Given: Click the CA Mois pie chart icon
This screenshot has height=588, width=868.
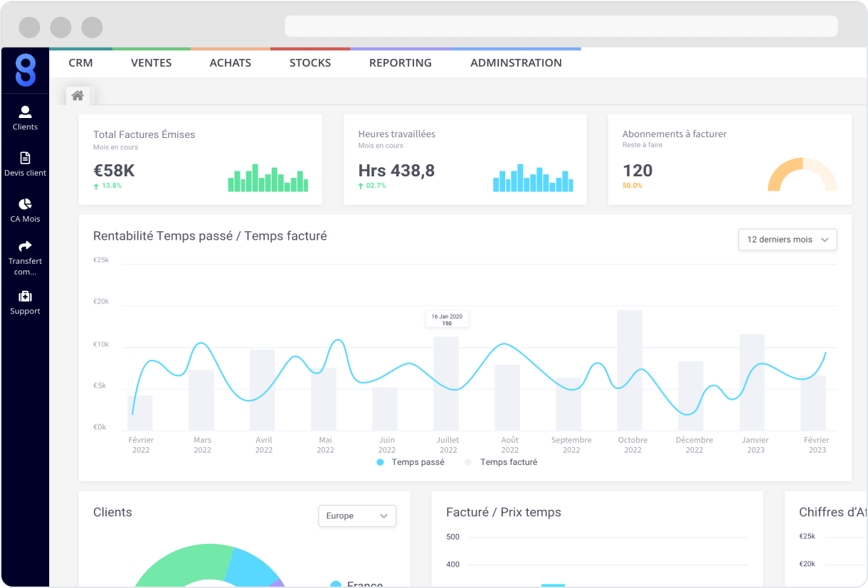Looking at the screenshot, I should (25, 204).
